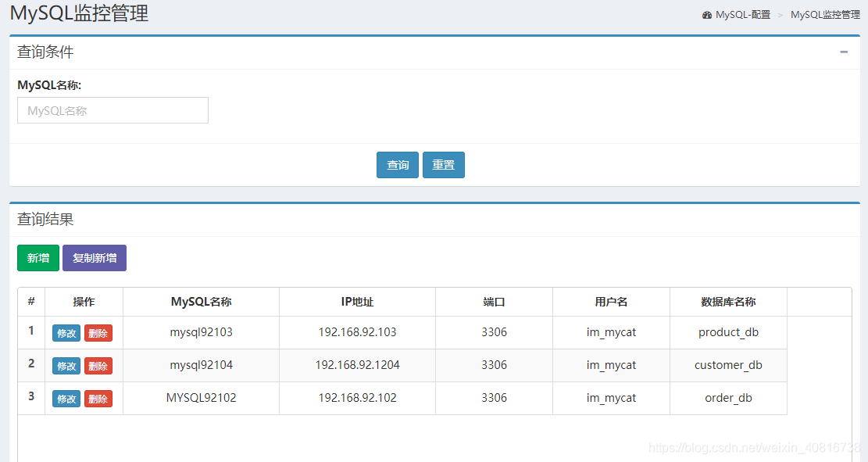868x462 pixels.
Task: Click port 3306 in mysql92103 row
Action: pyautogui.click(x=494, y=331)
